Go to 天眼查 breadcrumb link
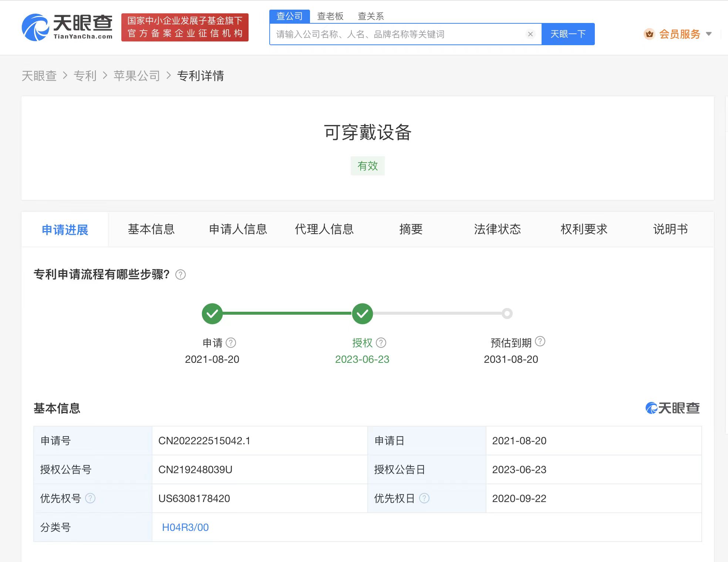The image size is (728, 562). (x=39, y=76)
